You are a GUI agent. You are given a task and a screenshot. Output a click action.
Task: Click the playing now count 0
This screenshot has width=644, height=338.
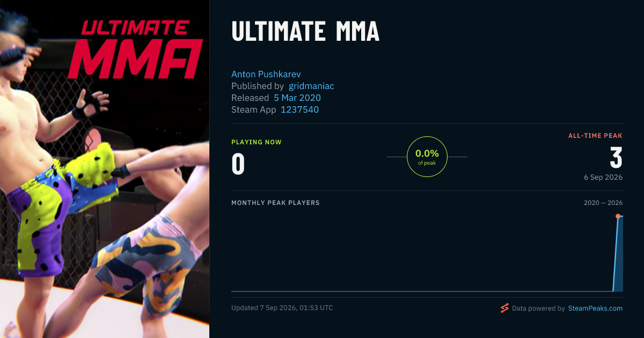(238, 164)
